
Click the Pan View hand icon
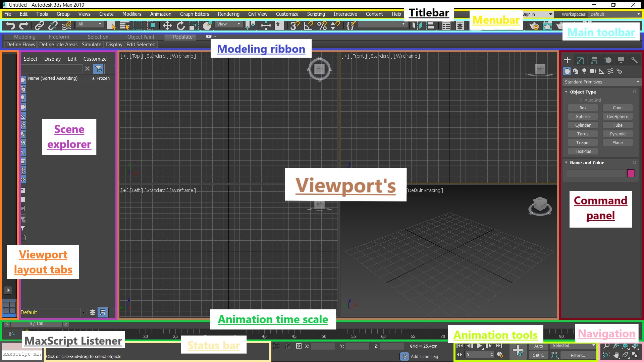click(x=616, y=355)
